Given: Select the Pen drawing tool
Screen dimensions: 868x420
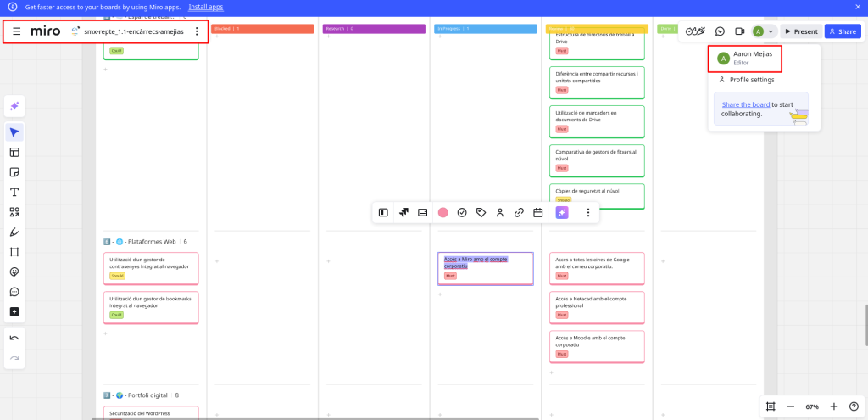Looking at the screenshot, I should click(14, 232).
